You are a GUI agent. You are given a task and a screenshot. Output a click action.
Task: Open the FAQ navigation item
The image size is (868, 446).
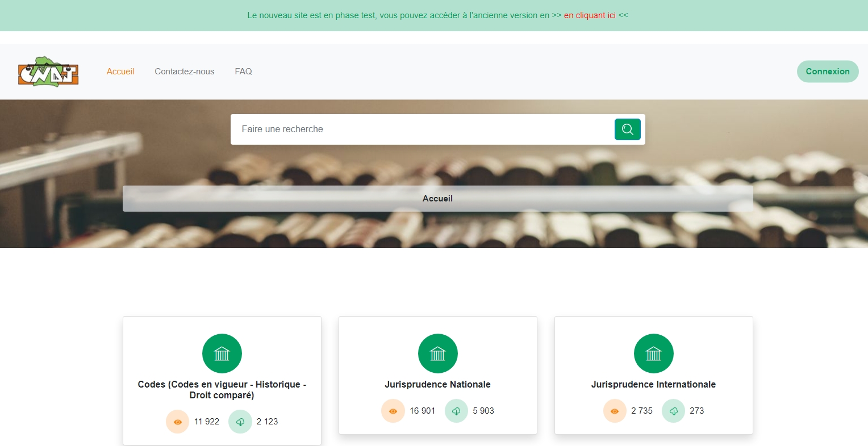pyautogui.click(x=243, y=71)
